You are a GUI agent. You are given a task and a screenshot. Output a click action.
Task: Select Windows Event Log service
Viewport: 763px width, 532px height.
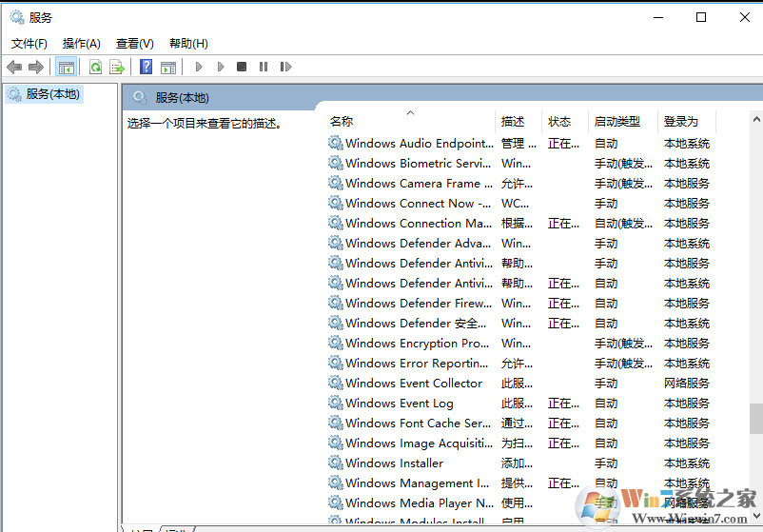pos(518,403)
